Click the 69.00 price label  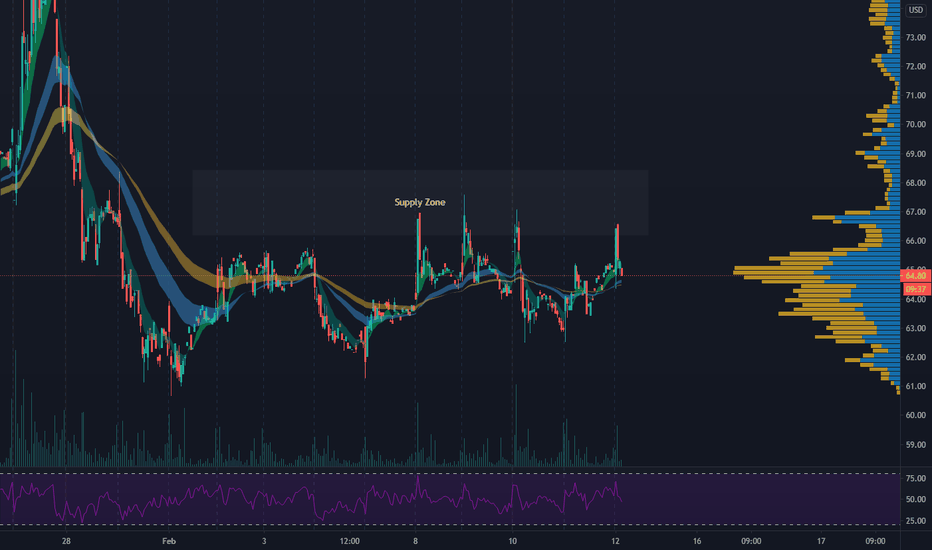(x=916, y=154)
